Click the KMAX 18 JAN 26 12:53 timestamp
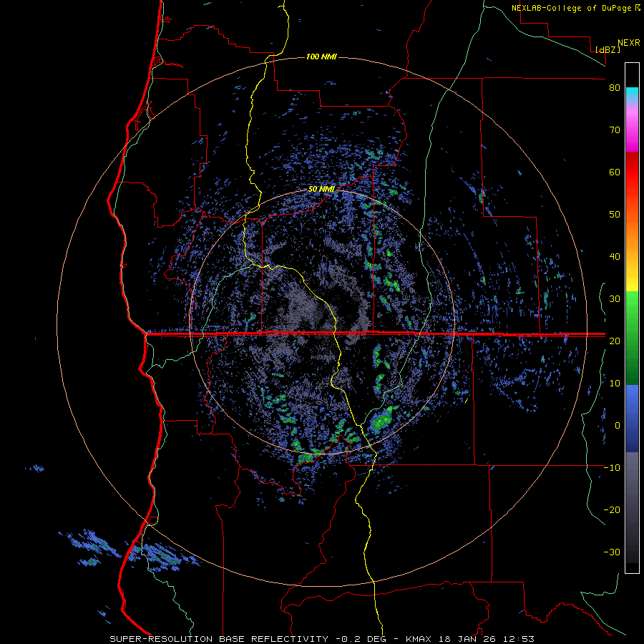Image resolution: width=644 pixels, height=644 pixels. click(470, 639)
